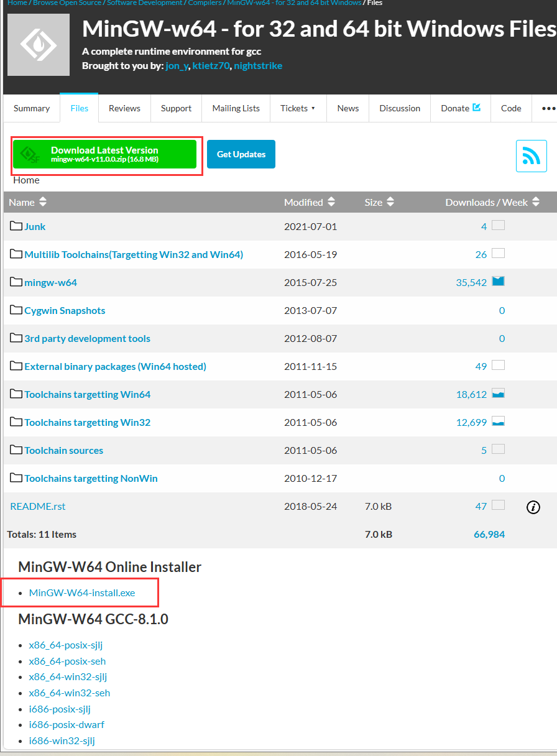Click the Get Updates button
This screenshot has height=756, width=557.
click(x=241, y=154)
